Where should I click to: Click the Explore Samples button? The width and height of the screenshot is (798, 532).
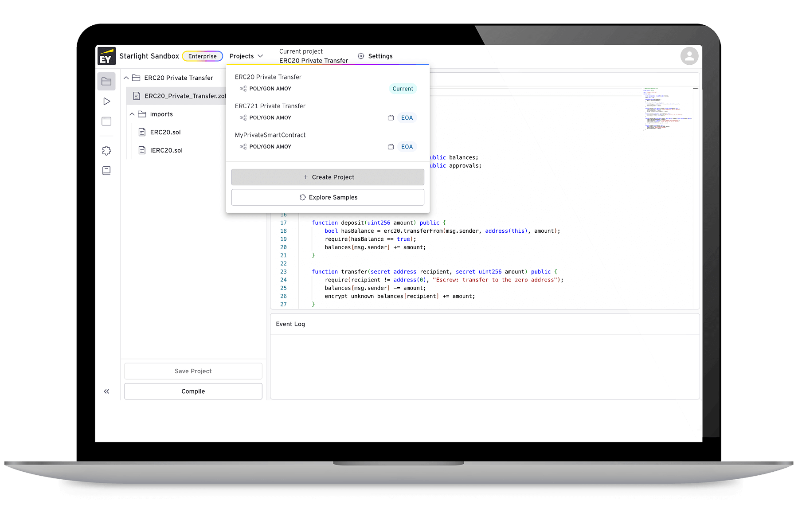pos(328,197)
